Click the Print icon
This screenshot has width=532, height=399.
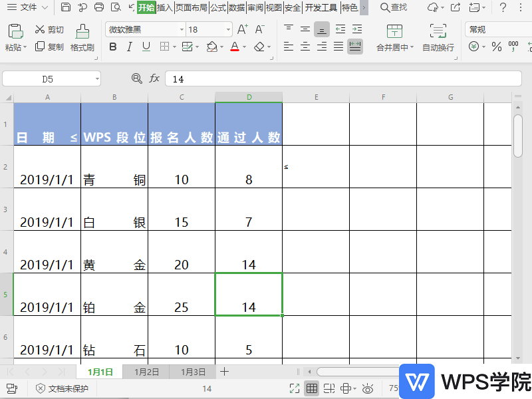(98, 7)
